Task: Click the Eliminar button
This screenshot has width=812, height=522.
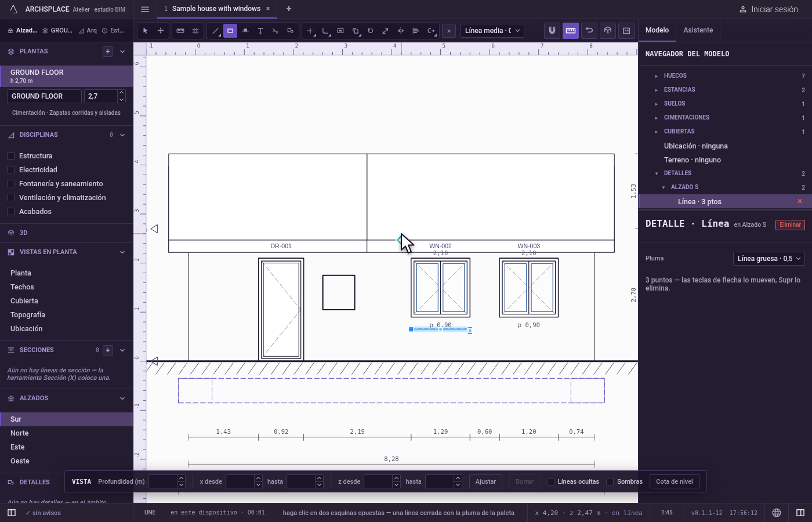Action: pos(790,225)
